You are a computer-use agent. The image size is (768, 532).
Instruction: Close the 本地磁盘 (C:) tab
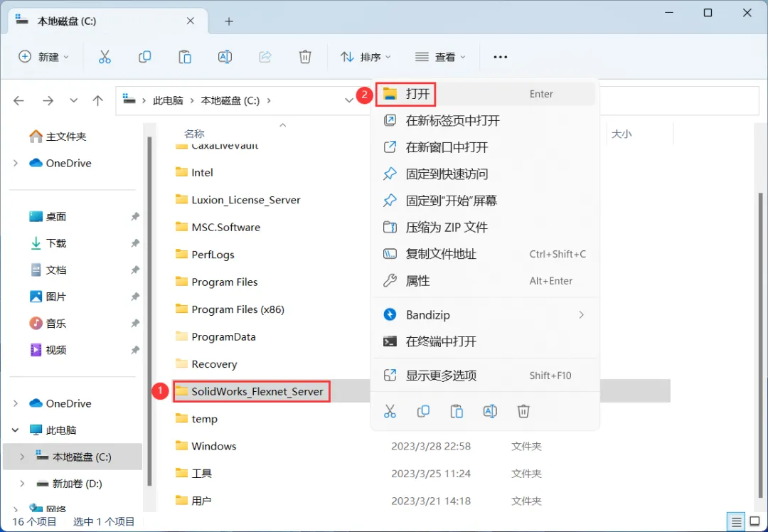coord(191,21)
